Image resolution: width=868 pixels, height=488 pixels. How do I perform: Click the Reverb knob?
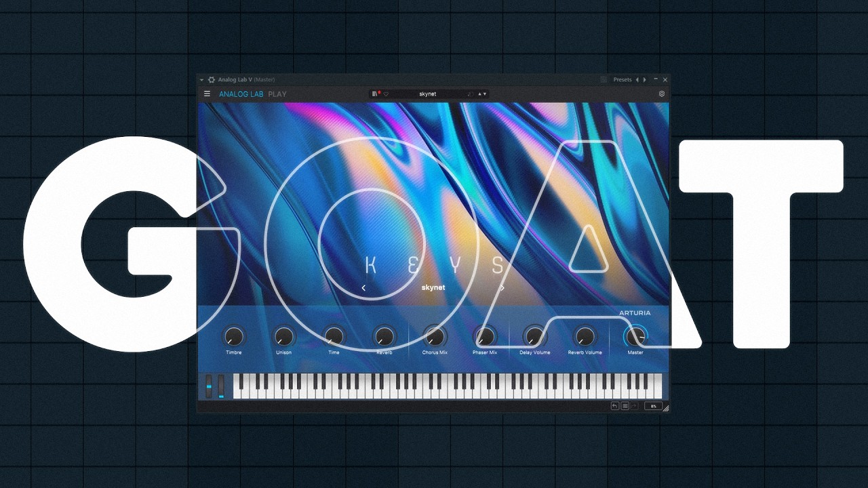[x=384, y=336]
